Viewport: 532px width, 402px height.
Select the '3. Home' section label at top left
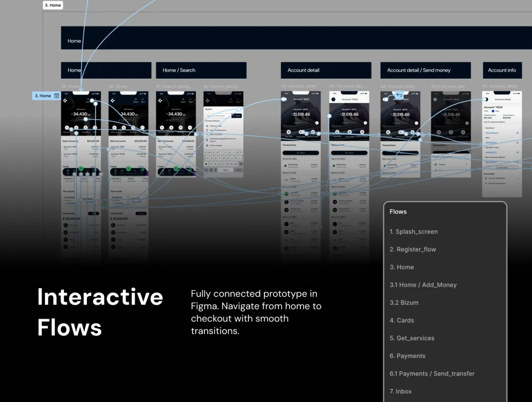click(x=53, y=5)
